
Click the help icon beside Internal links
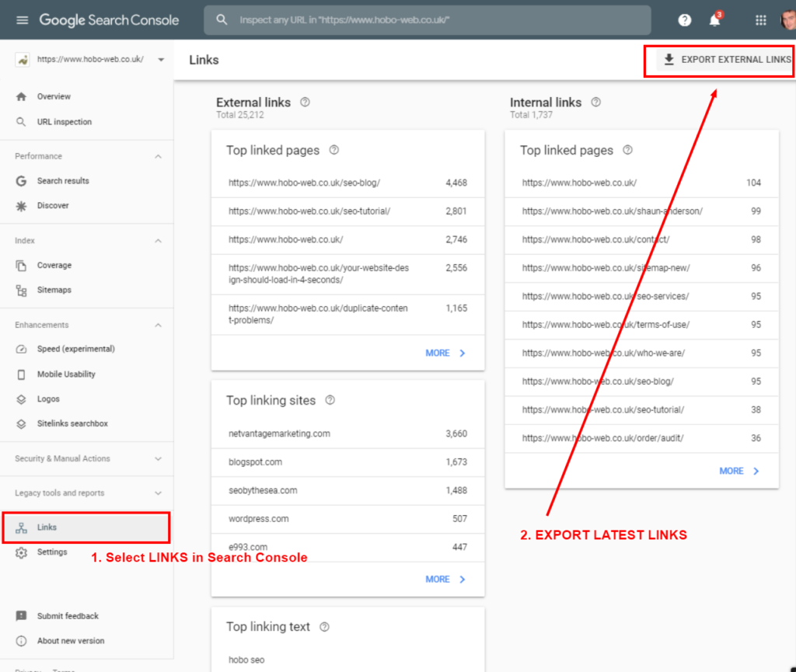(595, 102)
